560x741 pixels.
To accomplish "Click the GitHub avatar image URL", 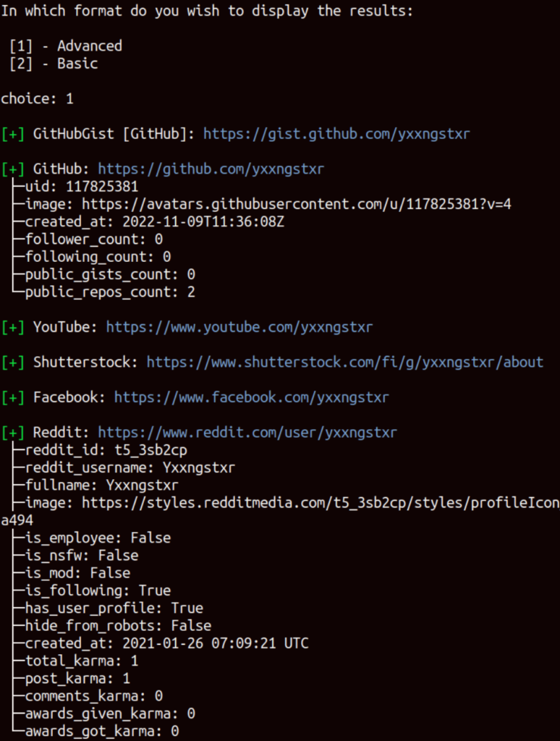I will [x=297, y=204].
